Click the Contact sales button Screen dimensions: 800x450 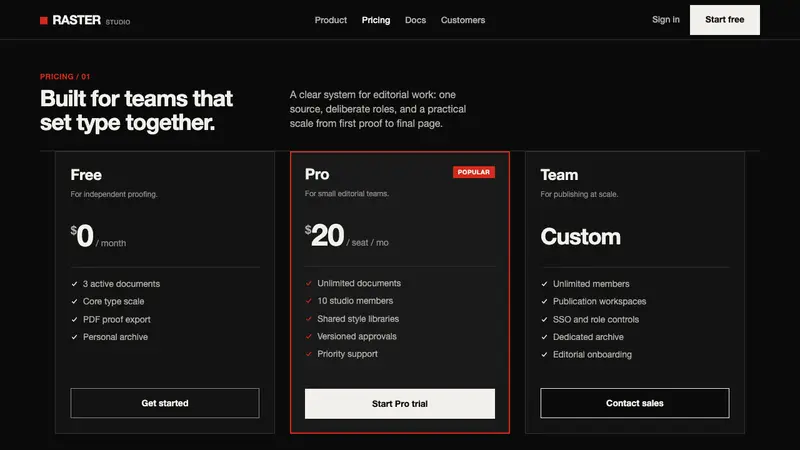(635, 403)
